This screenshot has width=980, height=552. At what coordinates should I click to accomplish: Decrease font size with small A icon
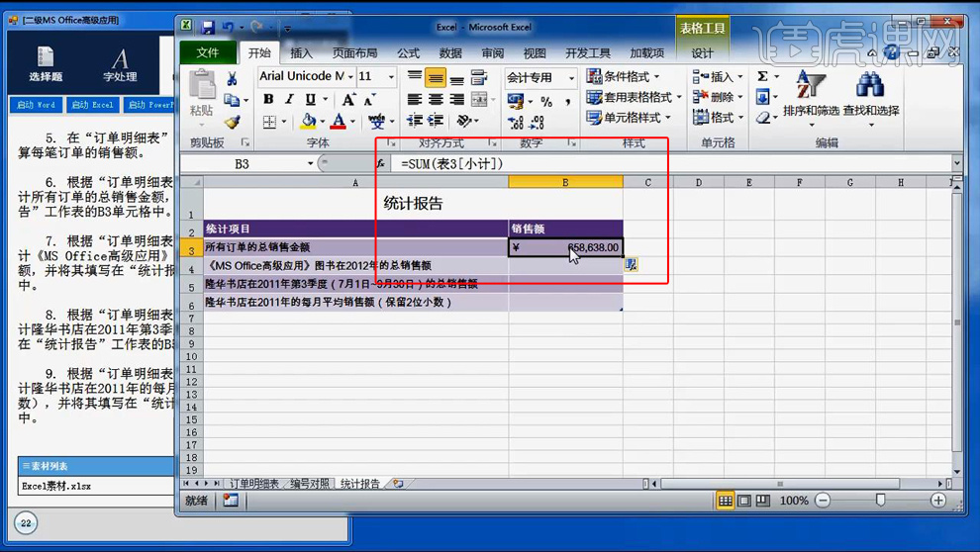[x=369, y=99]
